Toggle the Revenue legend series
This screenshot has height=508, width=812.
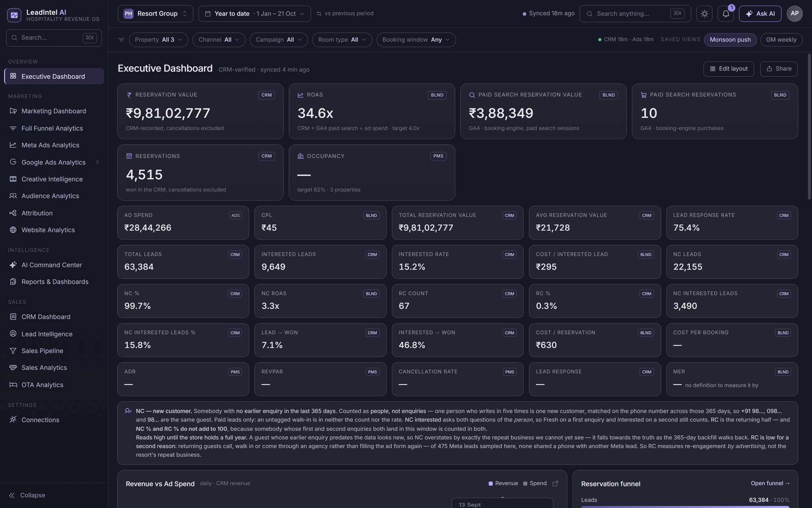click(x=503, y=483)
